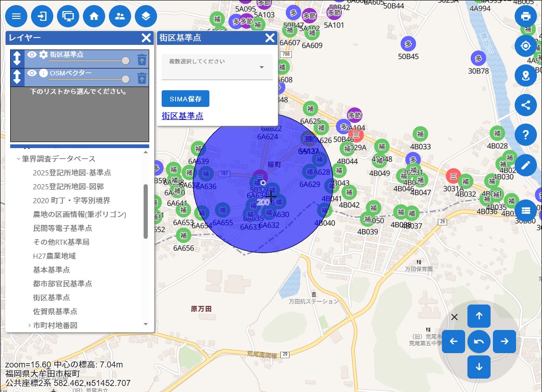Screen dimensions: 542x392
Task: Open the 複数選択してください dropdown
Action: [x=217, y=67]
